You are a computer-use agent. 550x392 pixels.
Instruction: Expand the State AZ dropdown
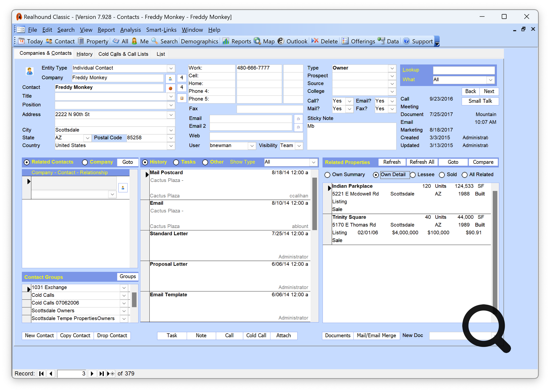(87, 138)
